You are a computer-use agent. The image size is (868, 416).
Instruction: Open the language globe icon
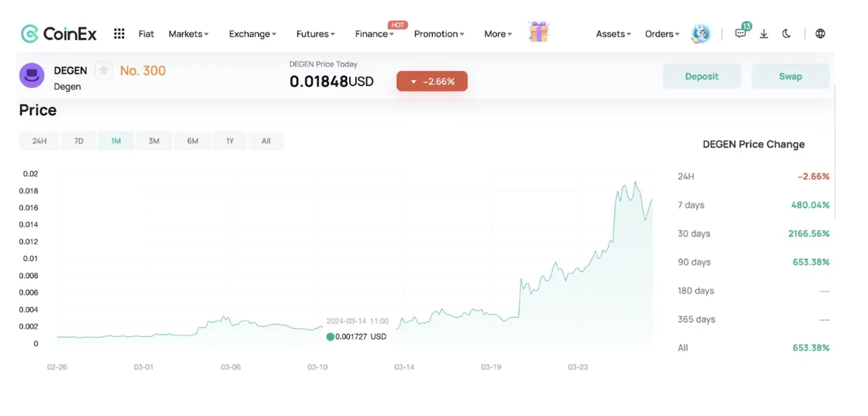(x=820, y=34)
